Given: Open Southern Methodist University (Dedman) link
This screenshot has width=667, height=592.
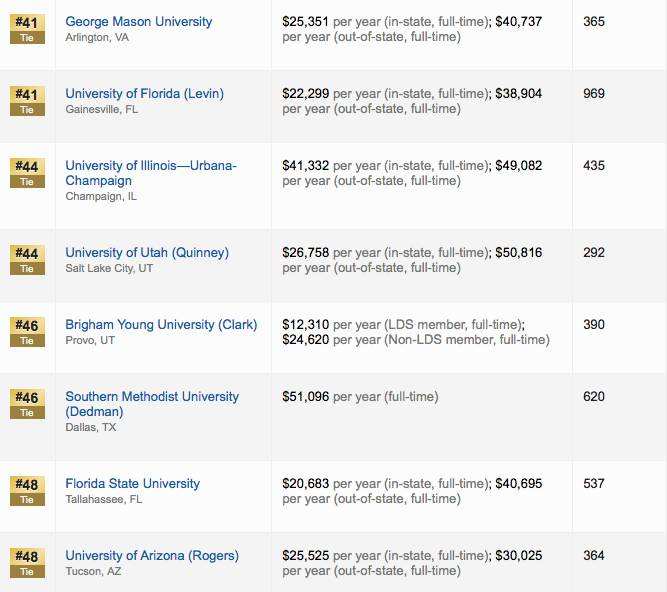Looking at the screenshot, I should click(152, 404).
